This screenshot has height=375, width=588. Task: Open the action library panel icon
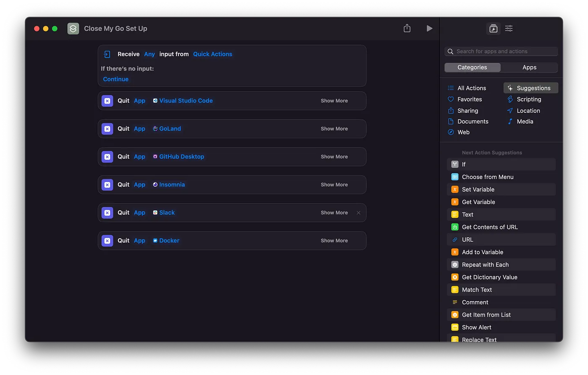coord(493,29)
